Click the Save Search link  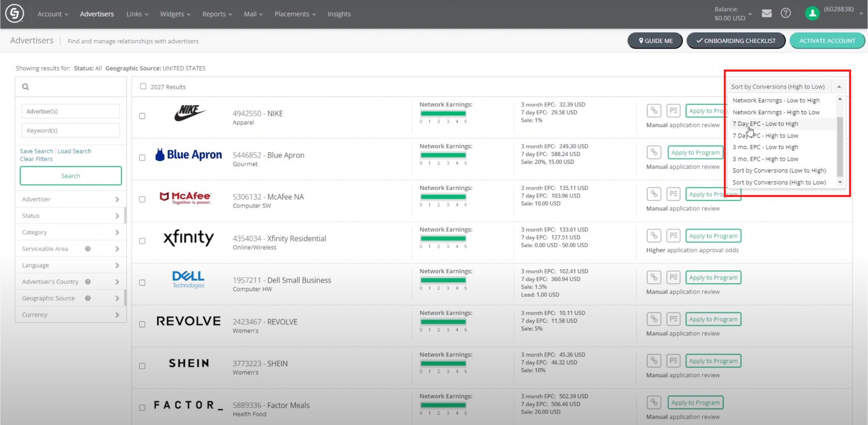pyautogui.click(x=36, y=151)
